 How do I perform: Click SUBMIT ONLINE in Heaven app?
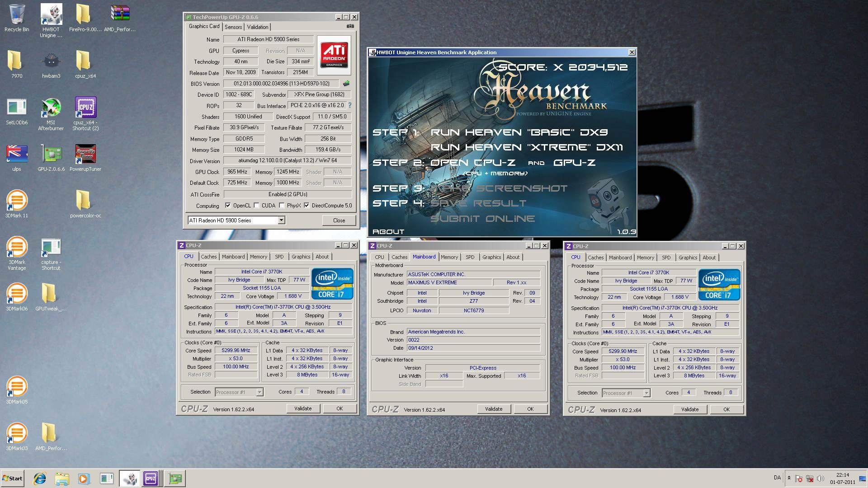(482, 219)
